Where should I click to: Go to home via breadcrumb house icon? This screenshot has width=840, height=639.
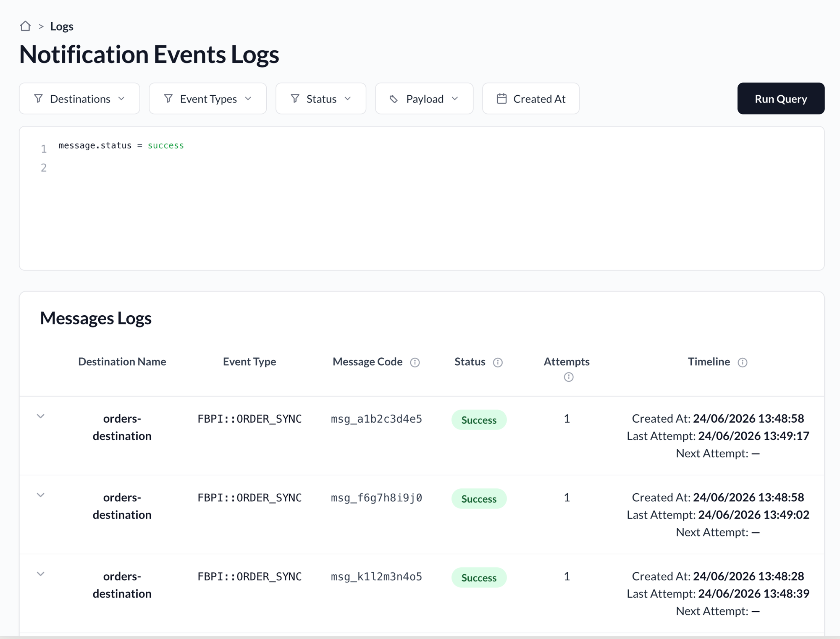(25, 26)
